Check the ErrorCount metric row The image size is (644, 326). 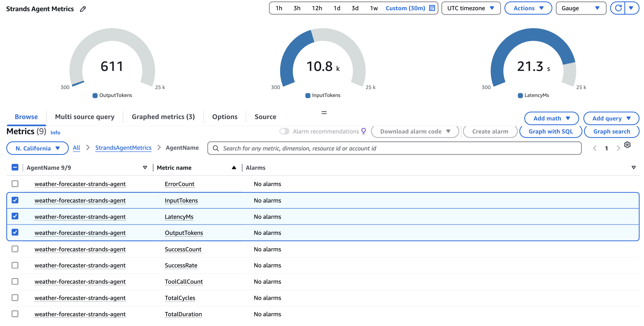(x=15, y=184)
